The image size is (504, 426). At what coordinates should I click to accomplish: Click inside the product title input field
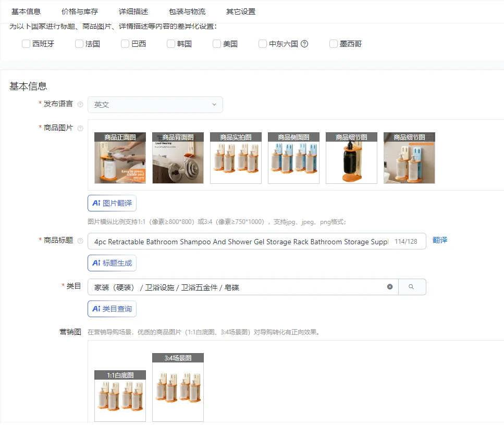coord(235,241)
